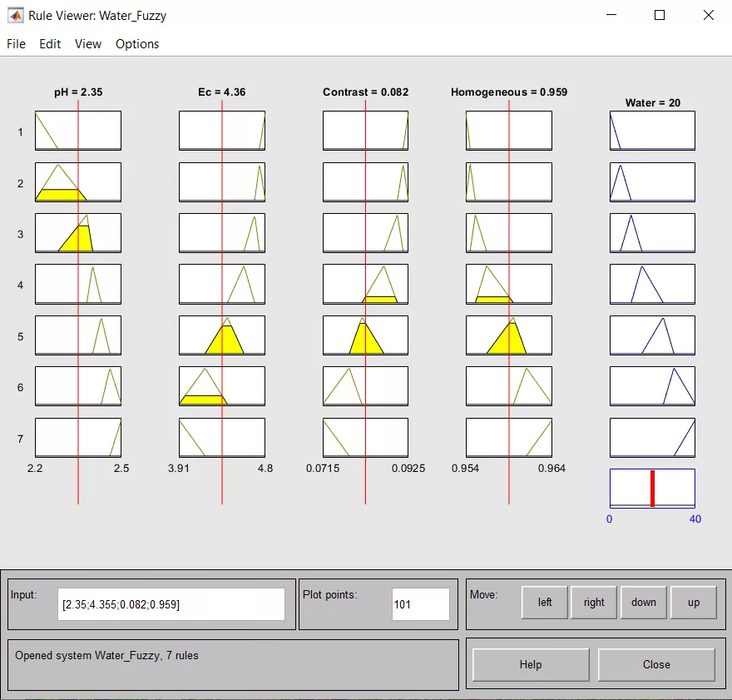732x700 pixels.
Task: Click the Water output plot for rule 1
Action: (x=652, y=131)
